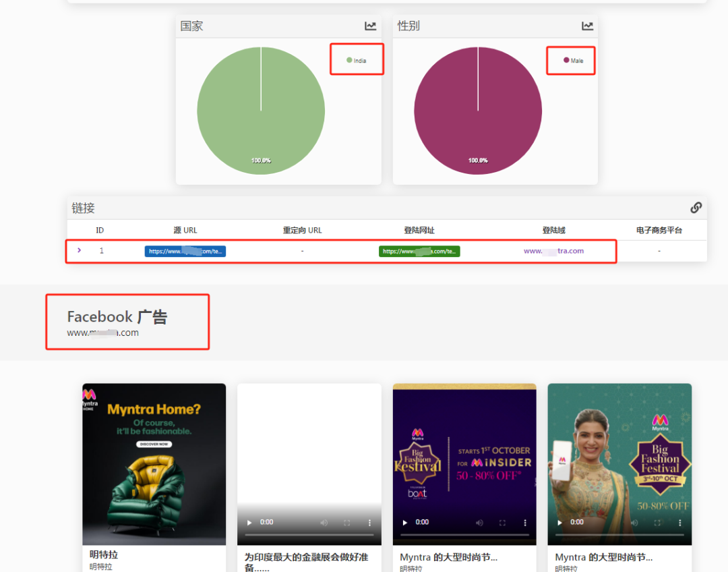The width and height of the screenshot is (728, 572).
Task: Click the link icon in 链接 panel header
Action: click(x=696, y=208)
